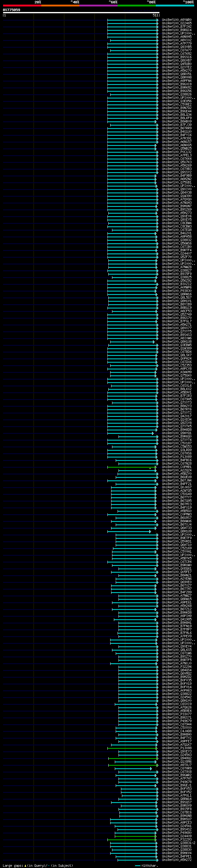Click the green bar beside UniRef100_P32293

click(132, 839)
